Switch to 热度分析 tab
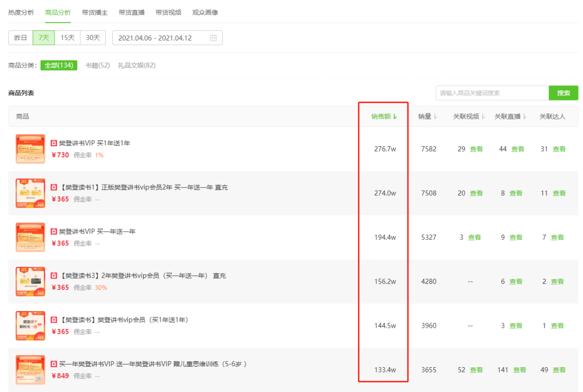583x392 pixels. [21, 12]
